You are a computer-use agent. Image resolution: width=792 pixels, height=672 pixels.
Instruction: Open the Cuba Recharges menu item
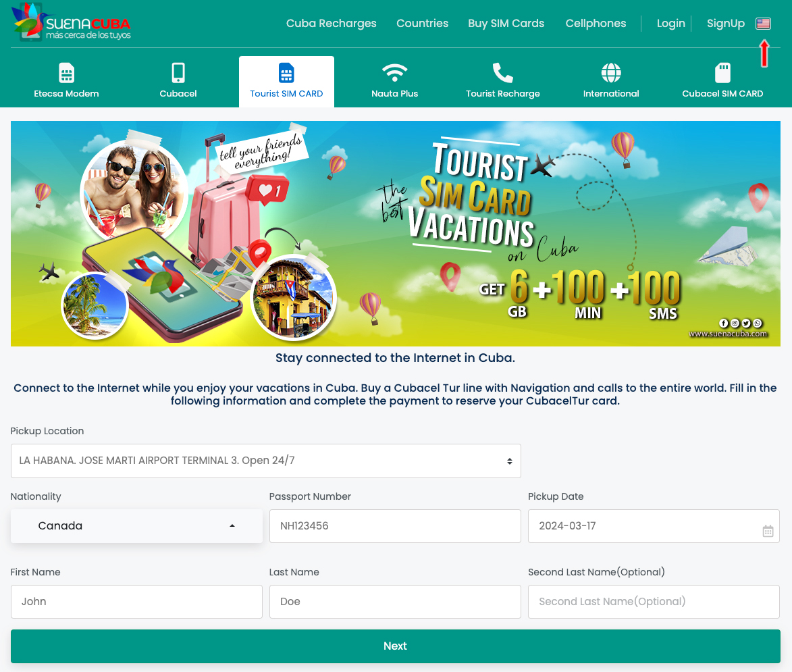coord(332,23)
